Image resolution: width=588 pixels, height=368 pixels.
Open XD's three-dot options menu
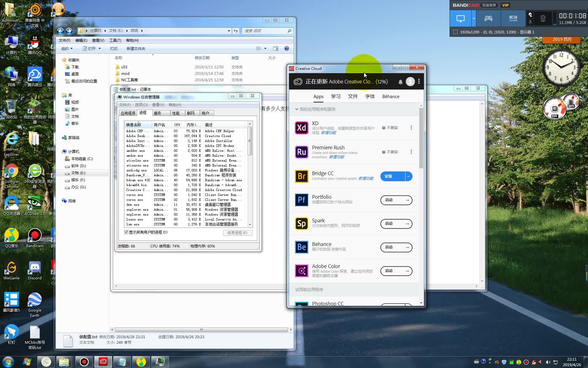411,128
